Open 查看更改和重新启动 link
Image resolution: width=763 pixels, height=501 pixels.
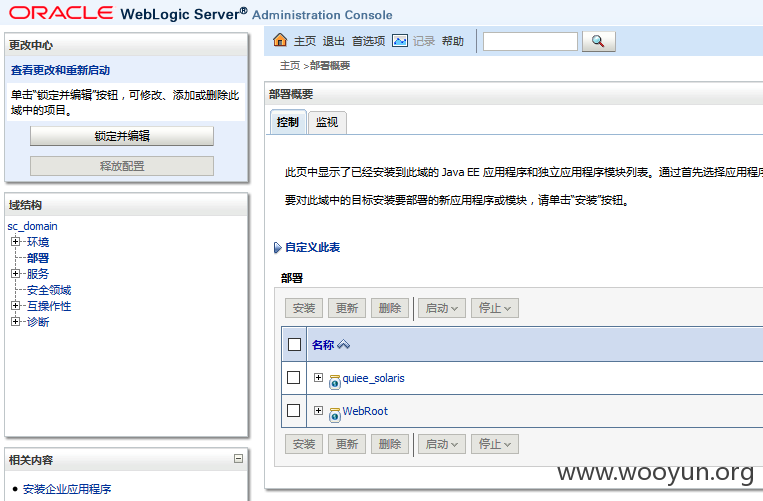coord(60,71)
